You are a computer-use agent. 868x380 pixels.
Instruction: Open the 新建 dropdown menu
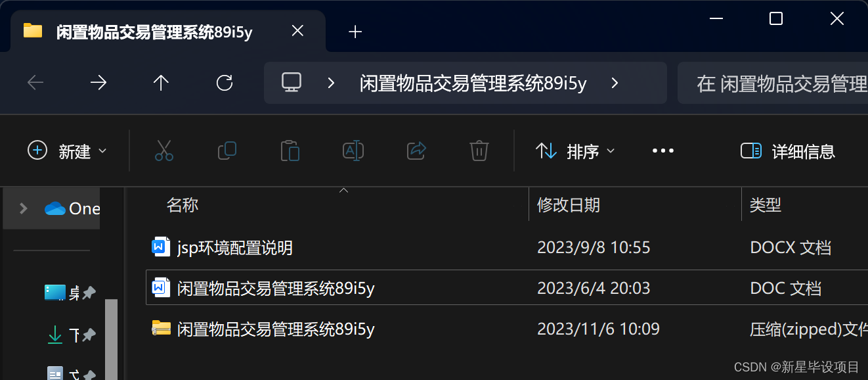[67, 151]
